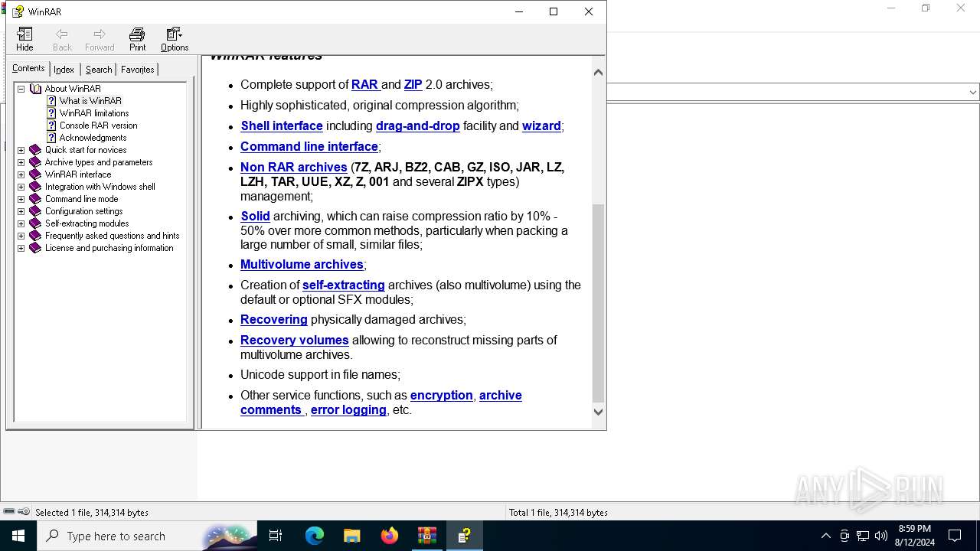Click the WinRAR Help taskbar icon
This screenshot has width=980, height=551.
[x=465, y=536]
